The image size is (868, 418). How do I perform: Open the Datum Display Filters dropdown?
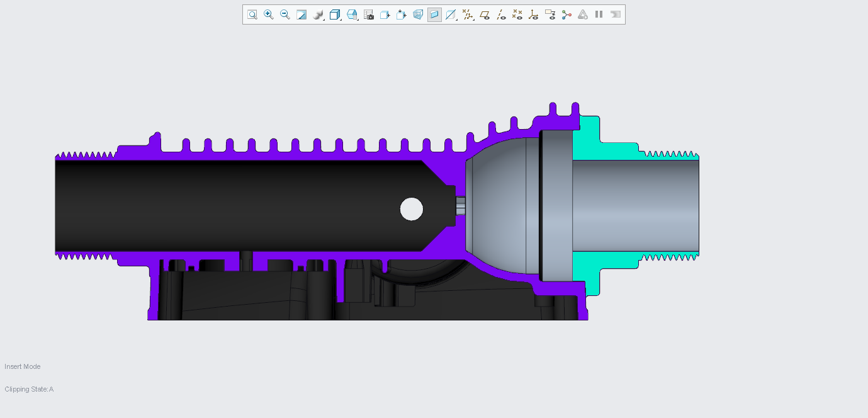(468, 14)
